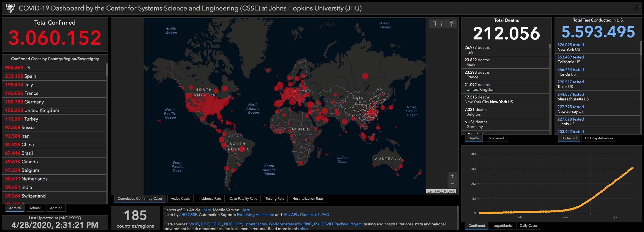The height and width of the screenshot is (232, 644).
Task: Select California US tested entry
Action: point(597,60)
